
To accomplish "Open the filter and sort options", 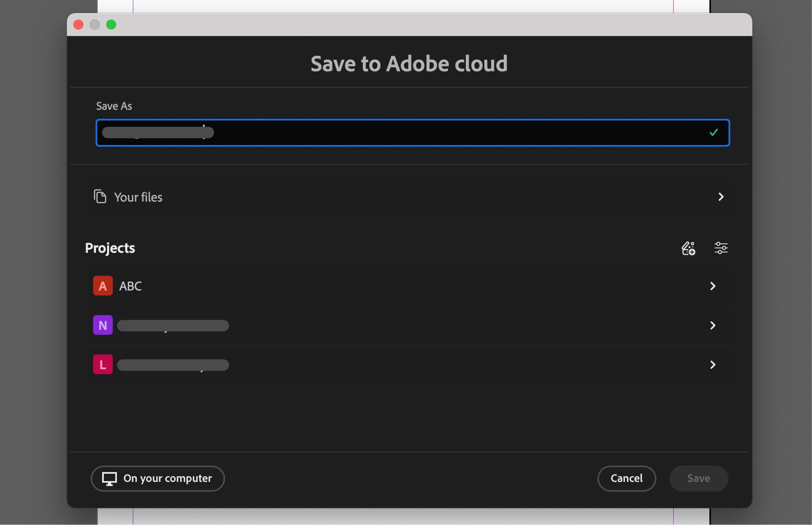I will (721, 248).
